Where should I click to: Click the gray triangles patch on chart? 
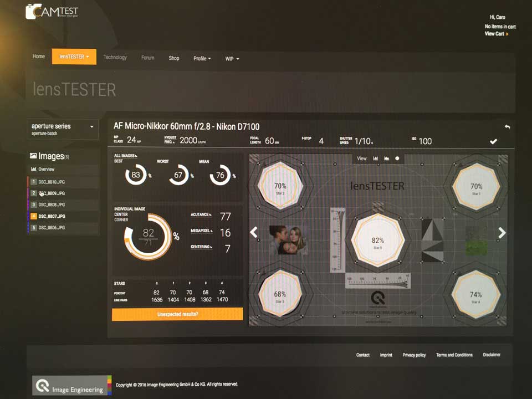[432, 240]
